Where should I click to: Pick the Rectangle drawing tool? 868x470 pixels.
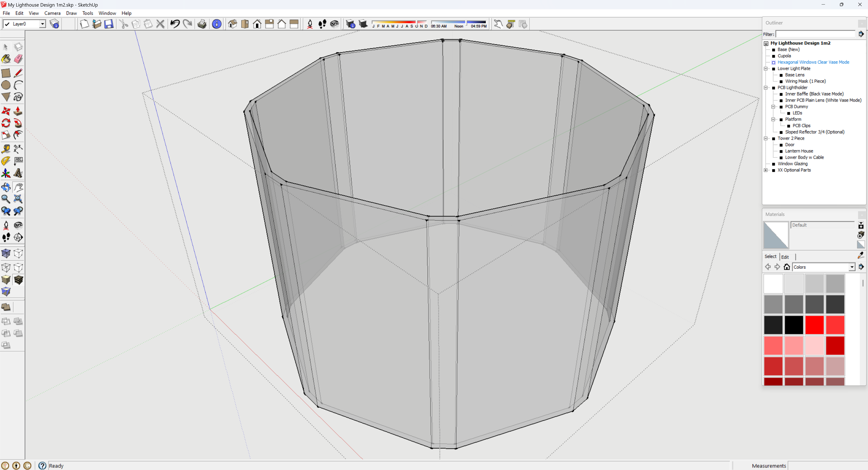pyautogui.click(x=6, y=73)
